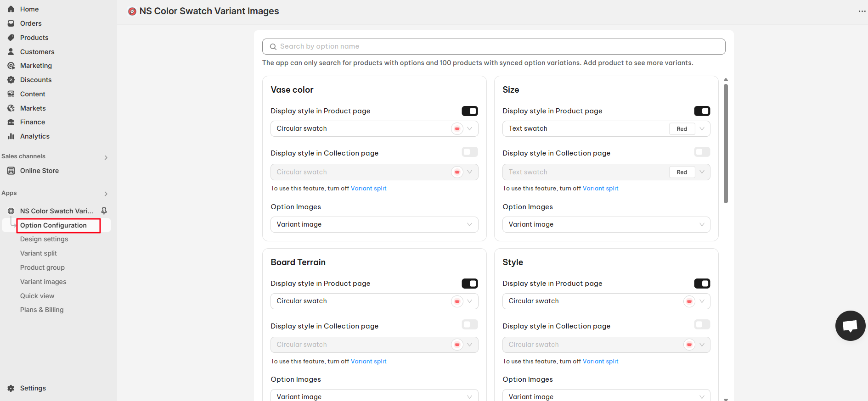Click the pin icon next to NS Color Swatch
This screenshot has width=868, height=401.
pos(104,211)
